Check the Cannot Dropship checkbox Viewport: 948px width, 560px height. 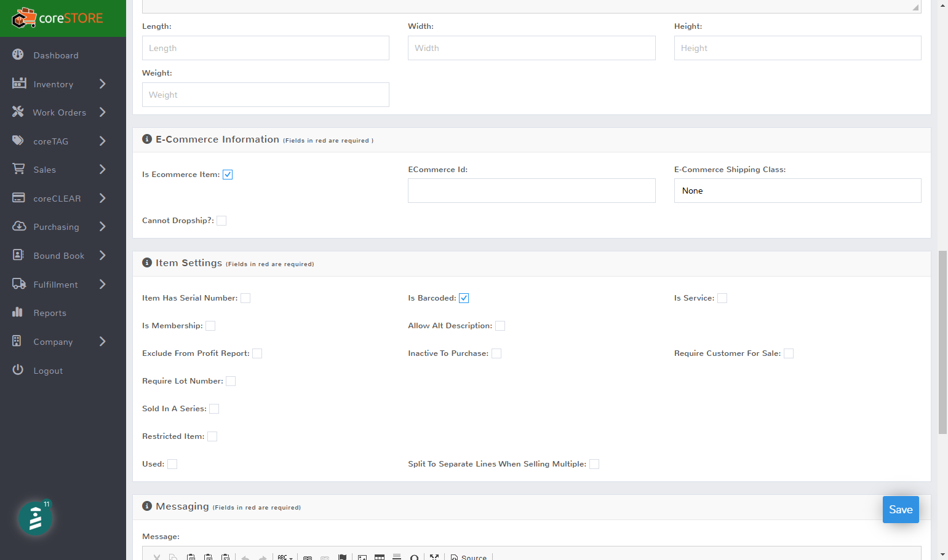point(221,221)
